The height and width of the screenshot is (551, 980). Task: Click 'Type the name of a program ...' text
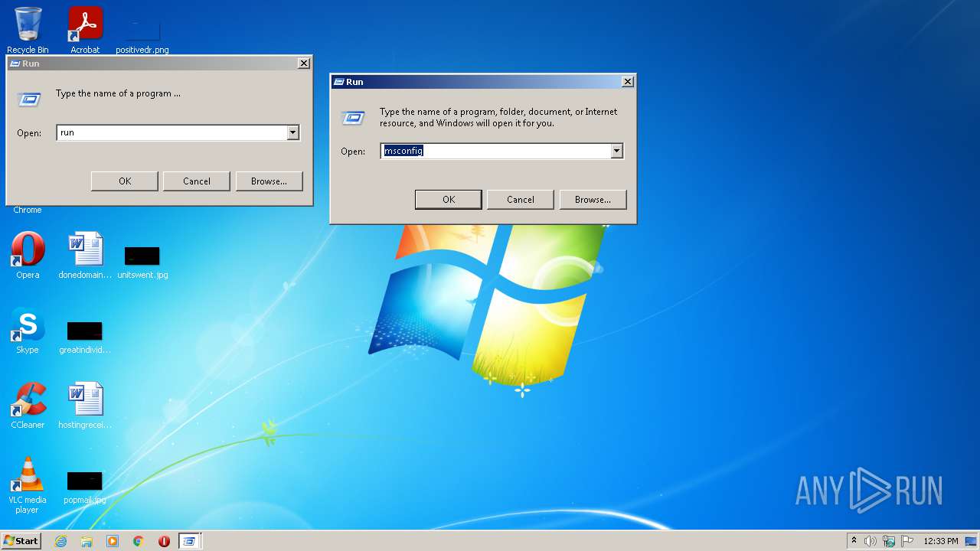[118, 93]
